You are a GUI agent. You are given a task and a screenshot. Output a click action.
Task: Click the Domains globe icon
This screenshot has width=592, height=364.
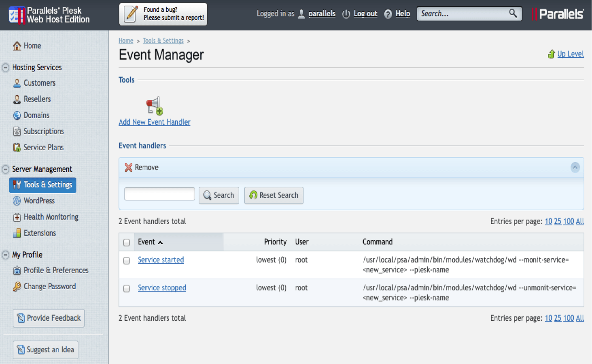17,116
